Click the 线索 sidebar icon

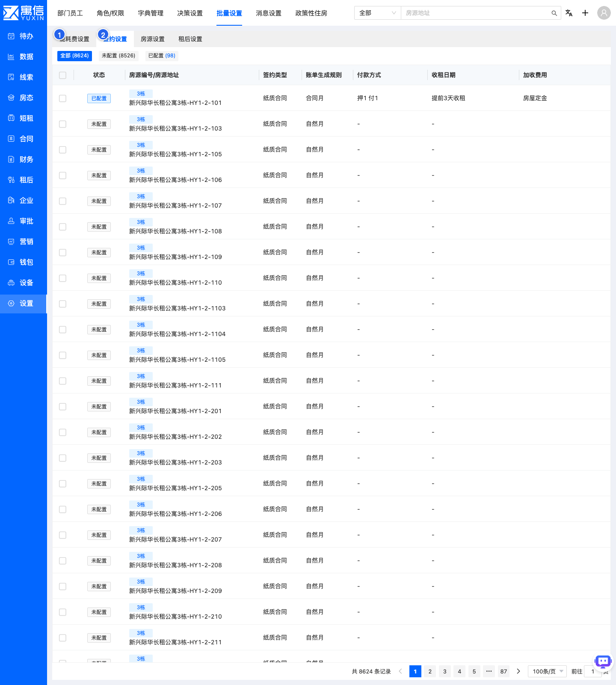(11, 77)
